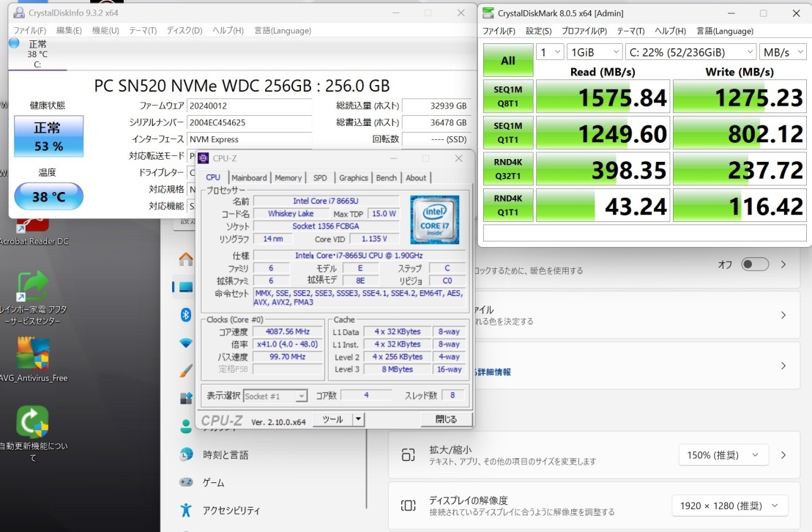Click the blue disk status circle for C:
Viewport: 812px width, 532px height.
[x=14, y=43]
